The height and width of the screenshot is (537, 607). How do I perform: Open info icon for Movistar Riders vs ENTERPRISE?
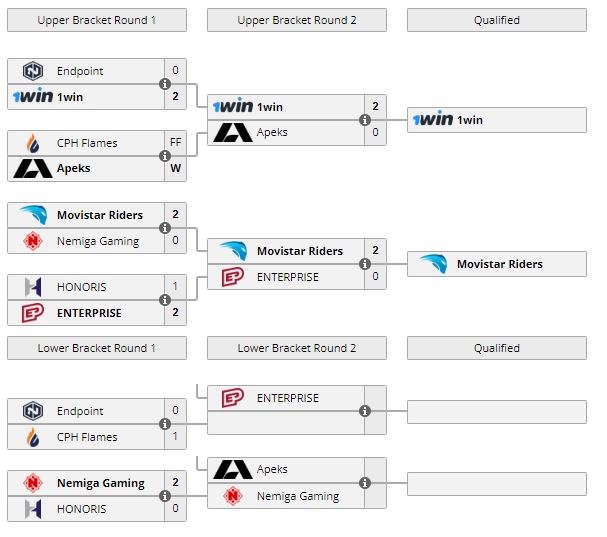[365, 264]
